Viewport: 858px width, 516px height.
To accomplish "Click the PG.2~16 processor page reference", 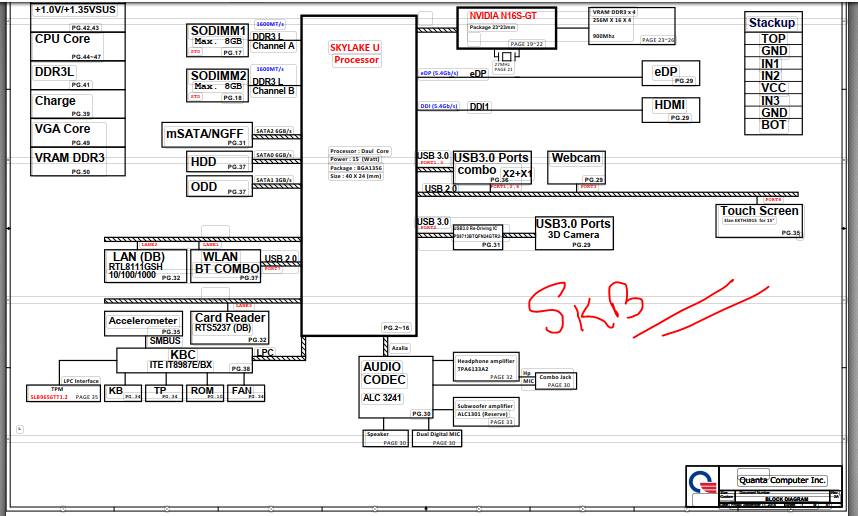I will coord(397,328).
